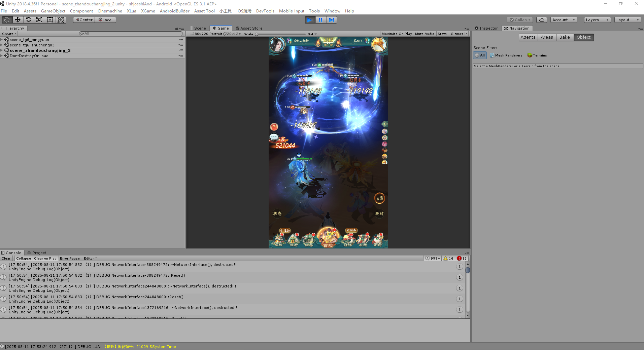644x350 pixels.
Task: Open the DevTools menu
Action: [x=265, y=11]
